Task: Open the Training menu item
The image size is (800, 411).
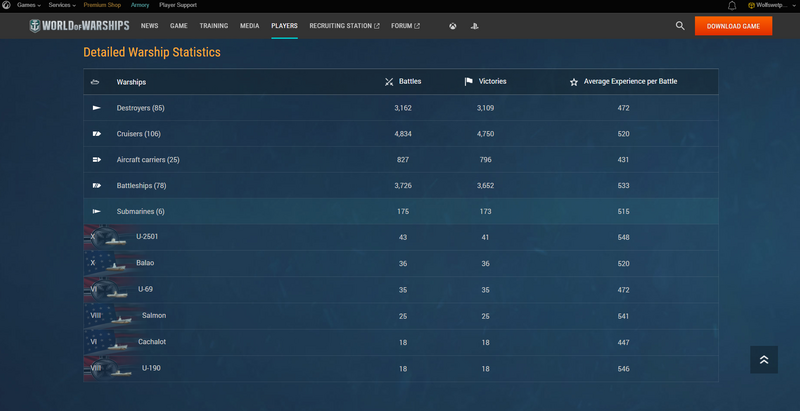Action: point(213,26)
